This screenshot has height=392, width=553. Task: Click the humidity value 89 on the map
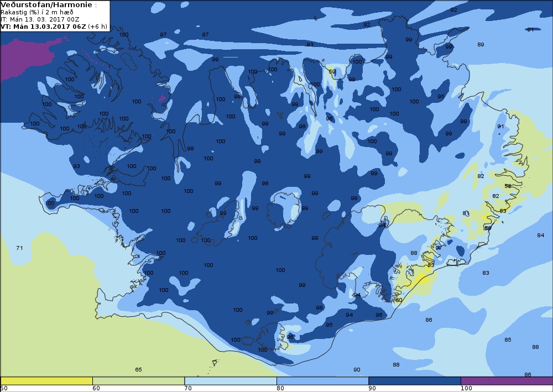(x=481, y=44)
